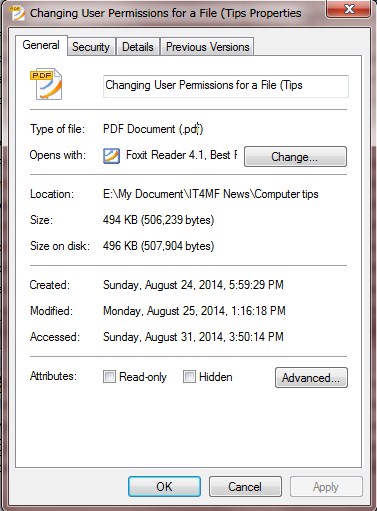Close the Properties dialog window
The width and height of the screenshot is (377, 511).
pyautogui.click(x=349, y=9)
